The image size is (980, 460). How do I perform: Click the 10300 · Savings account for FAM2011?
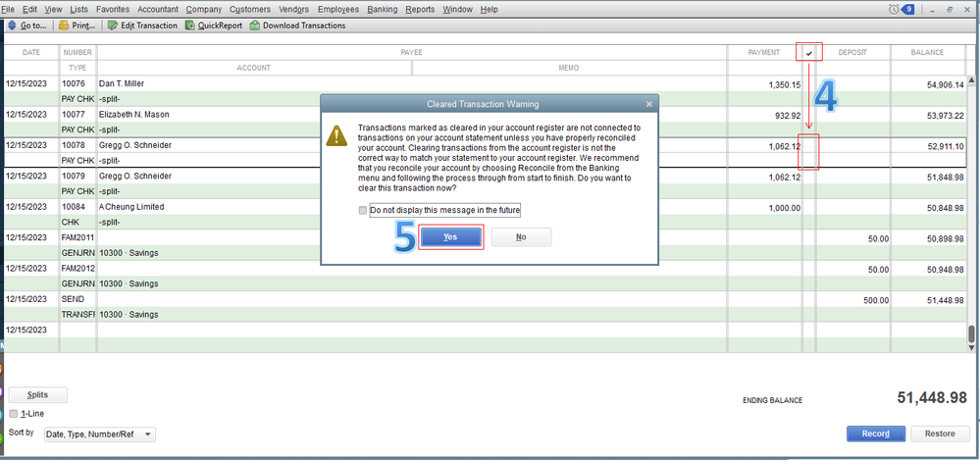[129, 253]
